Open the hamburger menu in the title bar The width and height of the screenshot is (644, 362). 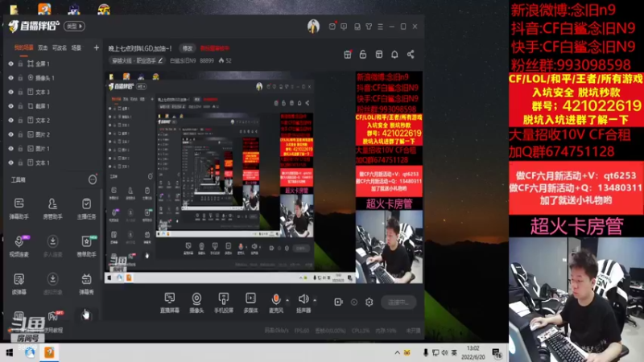point(380,27)
